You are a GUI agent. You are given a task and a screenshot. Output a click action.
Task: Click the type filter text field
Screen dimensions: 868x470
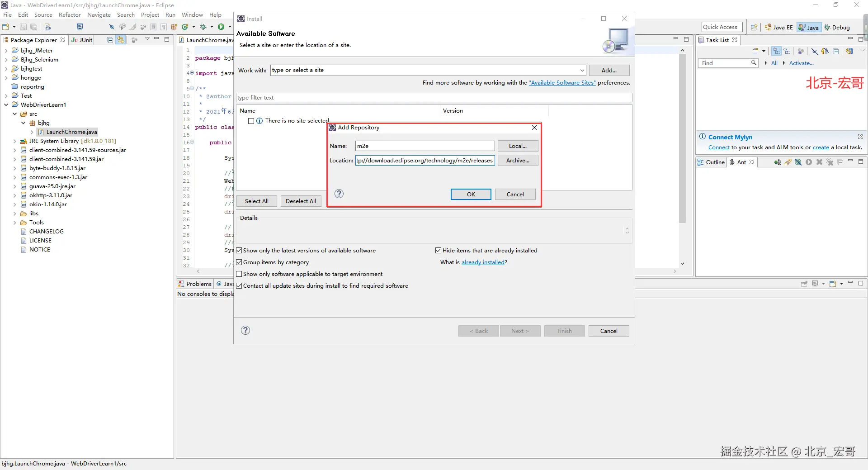434,98
